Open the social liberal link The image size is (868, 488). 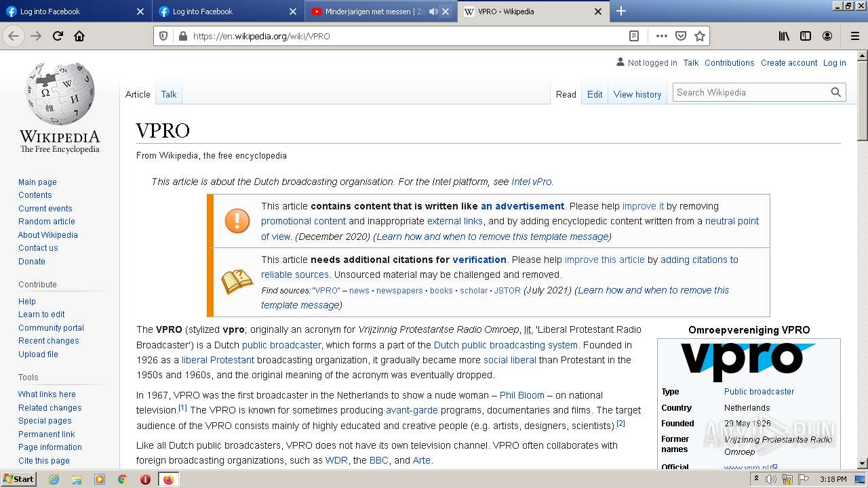coord(510,360)
